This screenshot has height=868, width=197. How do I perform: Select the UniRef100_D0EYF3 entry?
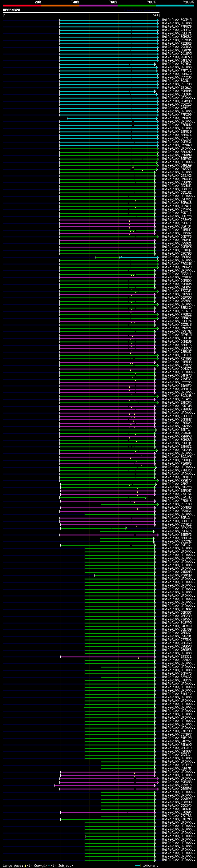click(x=177, y=237)
